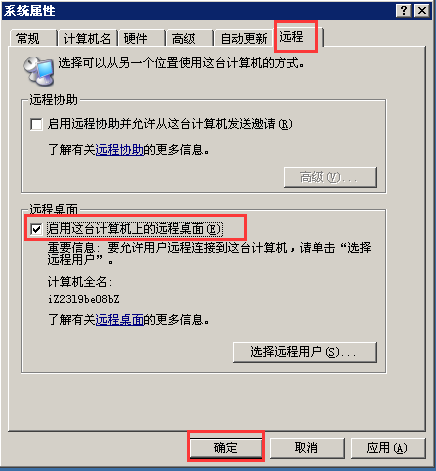Viewport: 436px width, 471px height.
Task: Open the 自动更新 tab
Action: (244, 38)
